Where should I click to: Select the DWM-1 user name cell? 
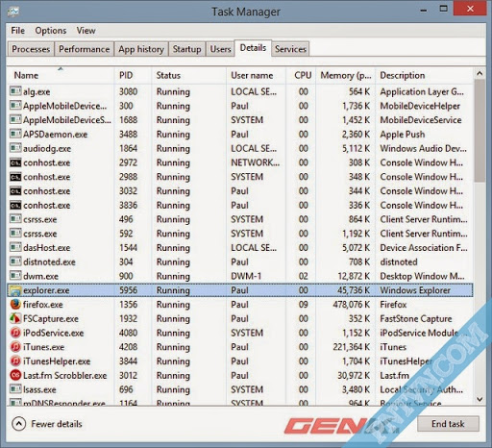[x=246, y=276]
